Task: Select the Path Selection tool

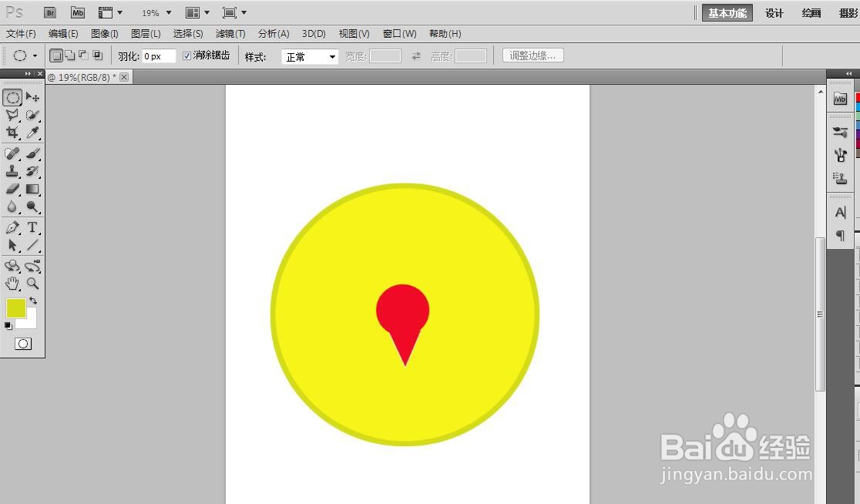Action: 12,245
